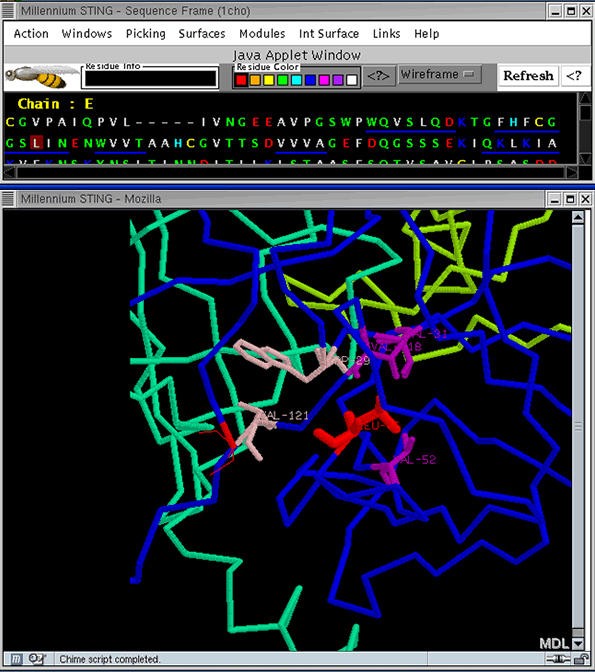Click the mail icon in the Mozilla status bar
Screen dimensions: 595x672
point(35,659)
